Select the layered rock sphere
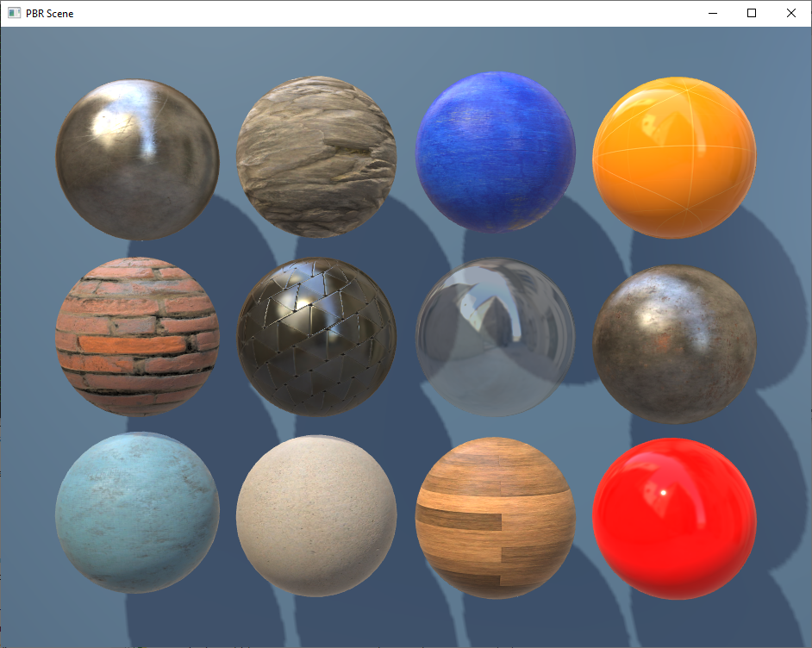The width and height of the screenshot is (812, 648). 316,157
